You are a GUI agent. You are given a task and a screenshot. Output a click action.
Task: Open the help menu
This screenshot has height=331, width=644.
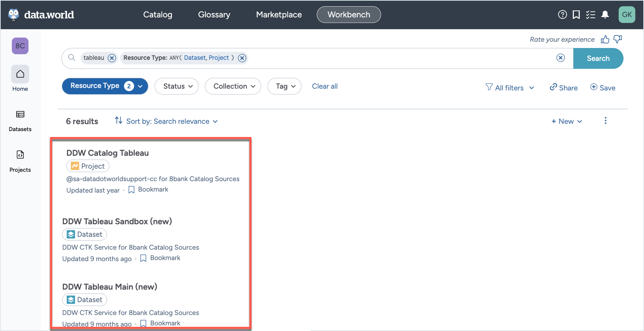(562, 14)
